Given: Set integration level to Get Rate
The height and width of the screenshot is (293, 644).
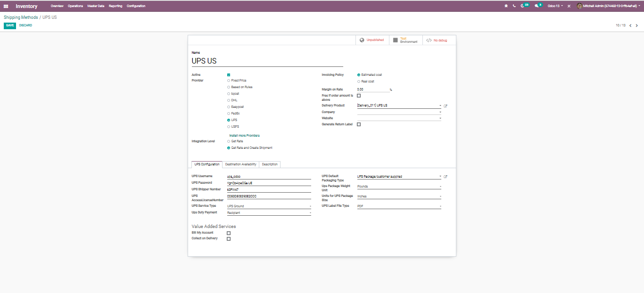Looking at the screenshot, I should pos(229,141).
